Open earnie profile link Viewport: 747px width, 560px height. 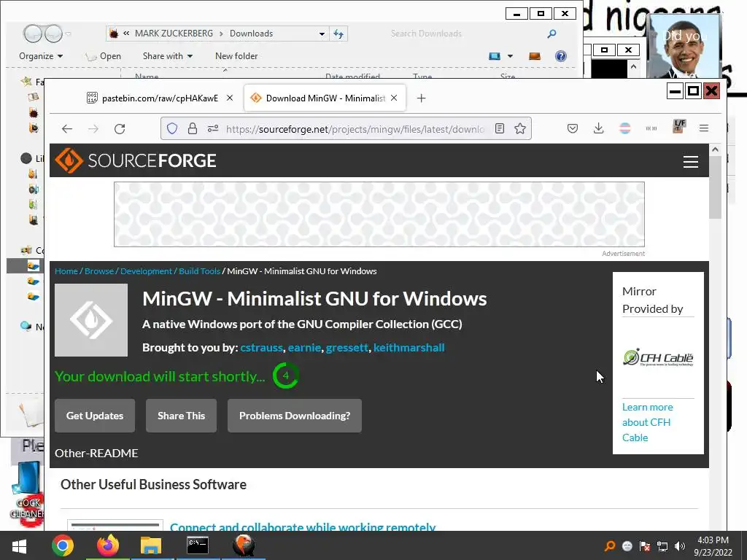(304, 348)
